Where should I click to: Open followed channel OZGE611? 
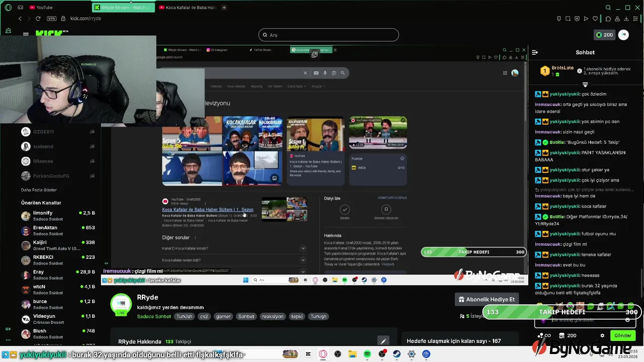pos(58,132)
